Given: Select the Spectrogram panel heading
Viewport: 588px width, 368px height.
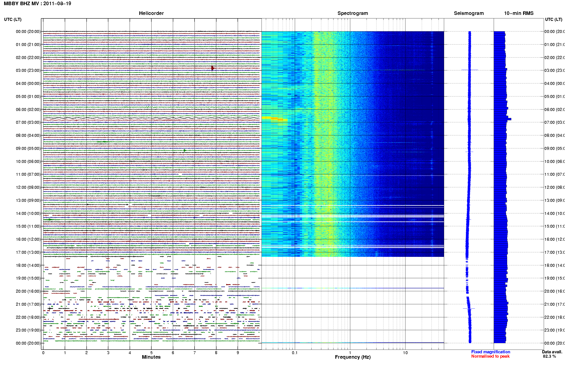Looking at the screenshot, I should [x=353, y=13].
